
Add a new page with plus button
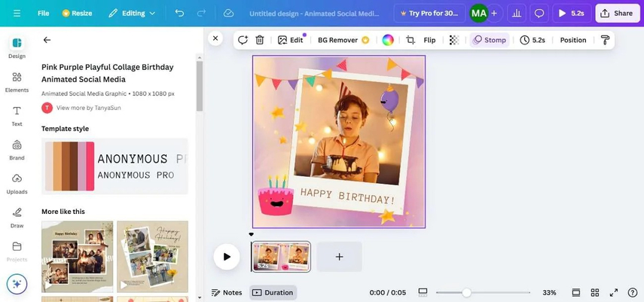point(339,256)
